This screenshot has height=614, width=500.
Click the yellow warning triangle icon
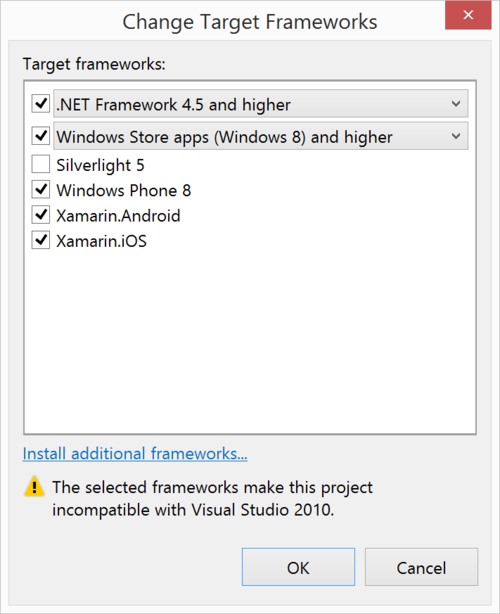pyautogui.click(x=34, y=487)
